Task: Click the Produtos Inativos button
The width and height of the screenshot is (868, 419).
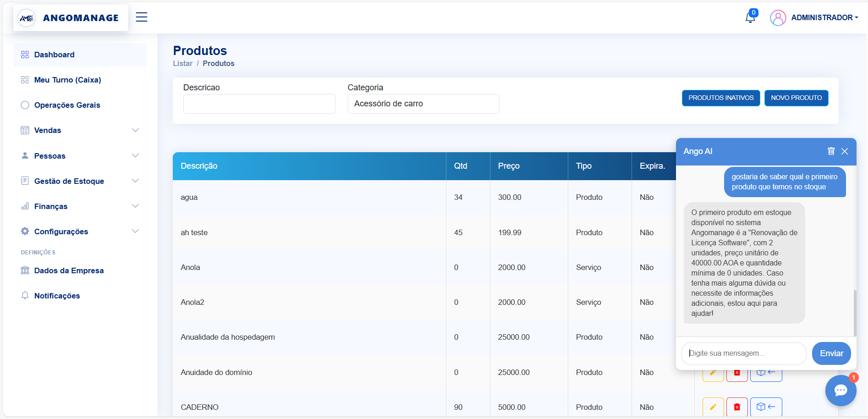Action: point(720,98)
